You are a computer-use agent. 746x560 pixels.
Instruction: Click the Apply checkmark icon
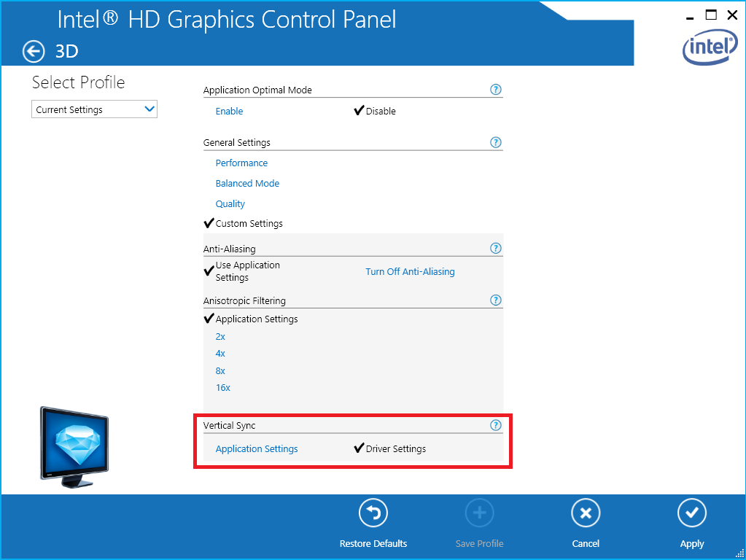pyautogui.click(x=692, y=513)
